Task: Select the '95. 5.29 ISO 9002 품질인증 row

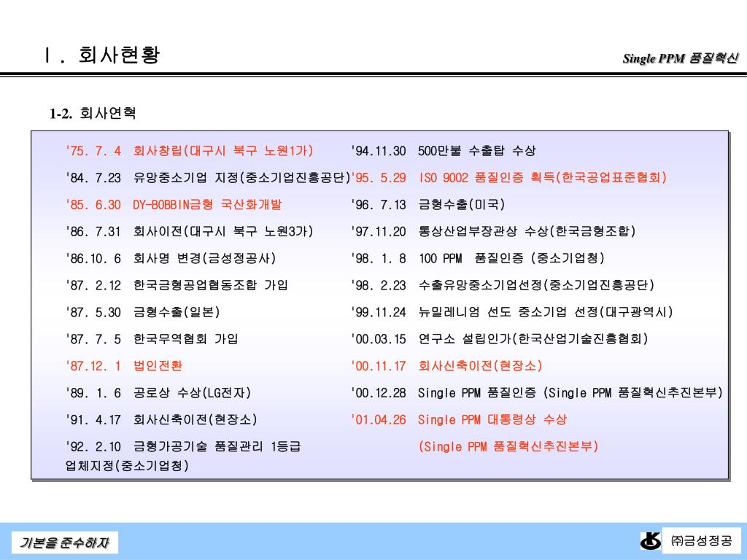Action: (508, 178)
